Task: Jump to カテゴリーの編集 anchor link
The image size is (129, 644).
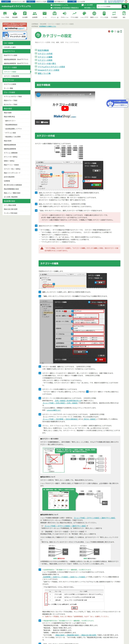Action: (x=45, y=57)
